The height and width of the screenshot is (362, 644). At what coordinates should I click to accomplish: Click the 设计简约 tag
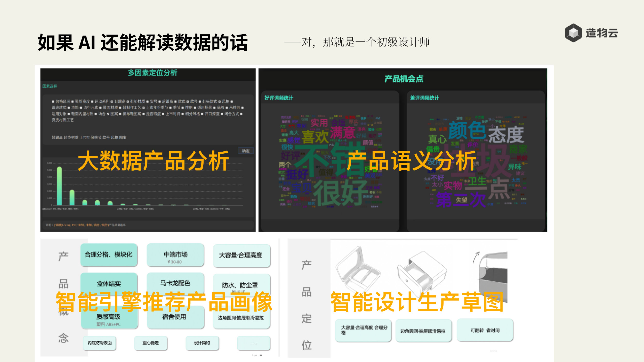coord(202,343)
